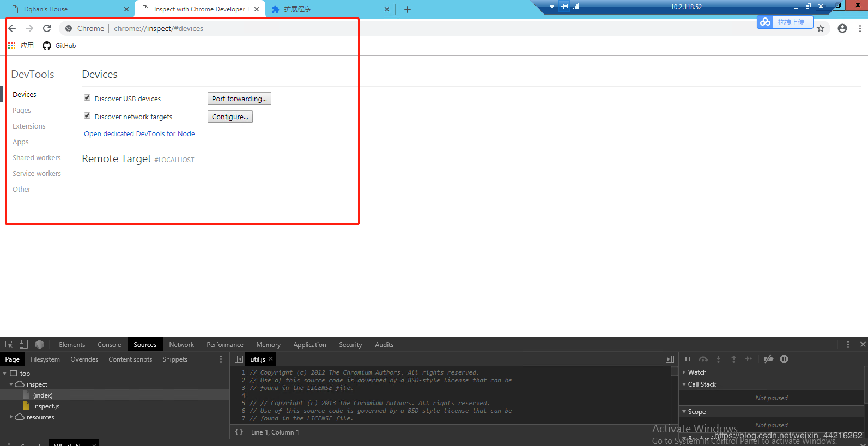
Task: Pause script execution
Action: (x=688, y=359)
